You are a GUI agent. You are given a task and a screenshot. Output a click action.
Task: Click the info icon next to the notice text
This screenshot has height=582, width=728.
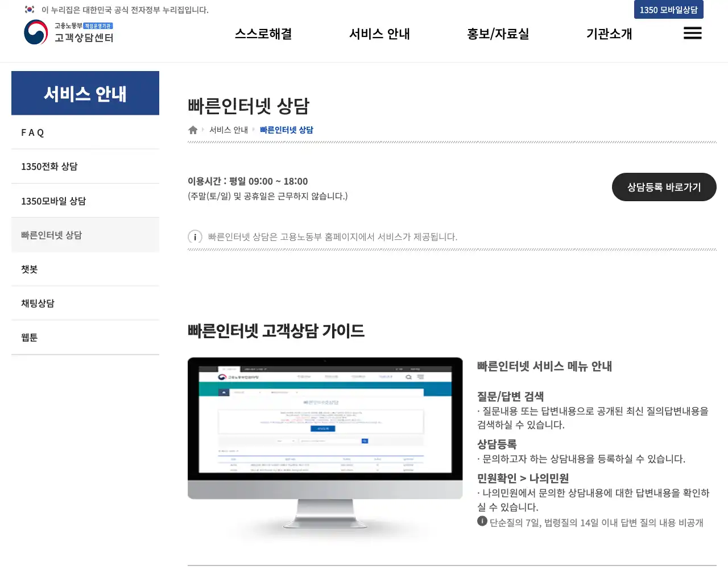[195, 237]
